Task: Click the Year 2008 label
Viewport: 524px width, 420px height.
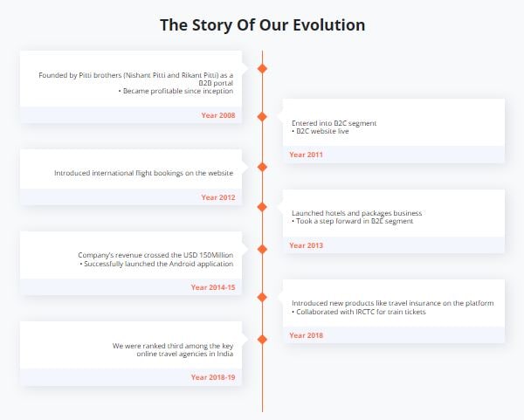Action: point(218,115)
